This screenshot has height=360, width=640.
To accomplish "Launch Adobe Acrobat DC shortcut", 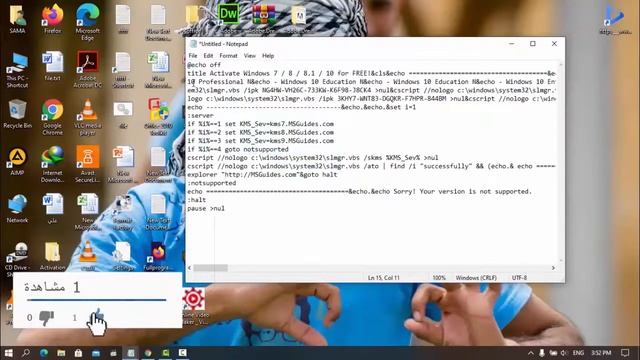I will coord(87,70).
